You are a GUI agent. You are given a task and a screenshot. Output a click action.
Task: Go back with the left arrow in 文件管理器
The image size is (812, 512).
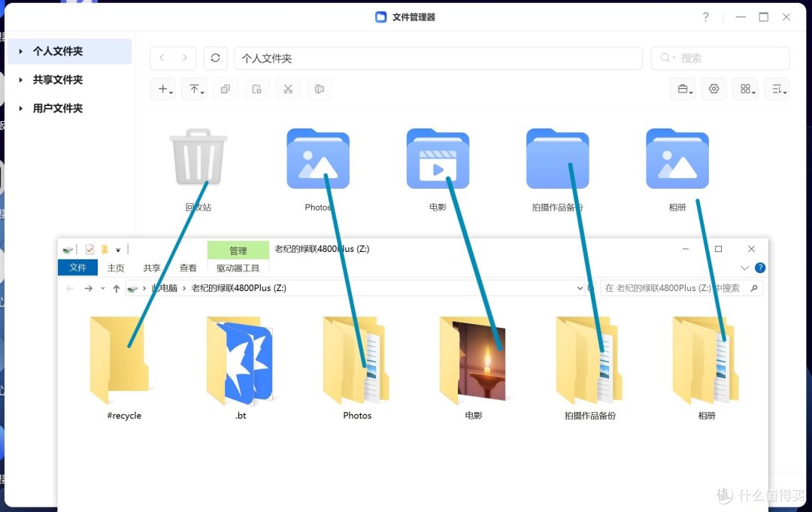point(162,58)
